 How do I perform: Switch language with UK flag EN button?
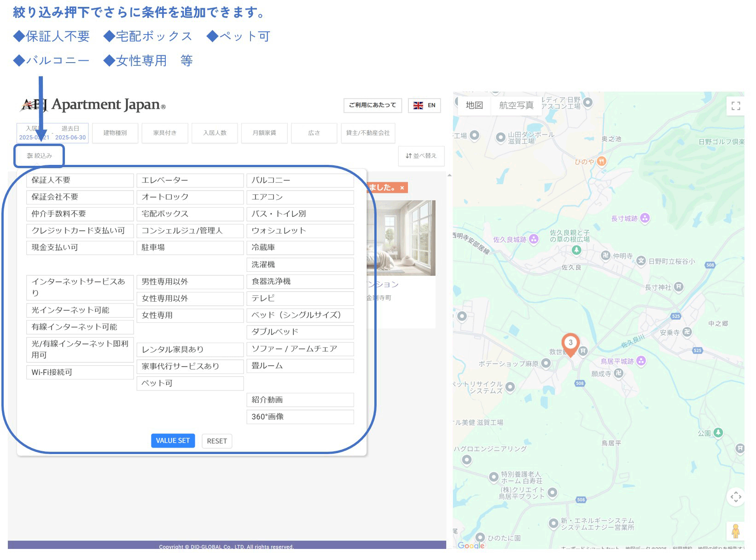424,105
